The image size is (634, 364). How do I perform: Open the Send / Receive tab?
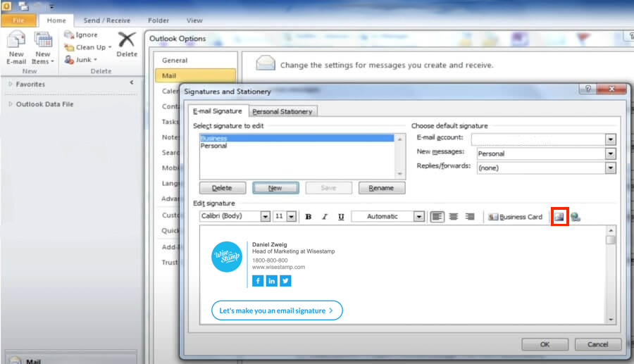click(x=107, y=20)
